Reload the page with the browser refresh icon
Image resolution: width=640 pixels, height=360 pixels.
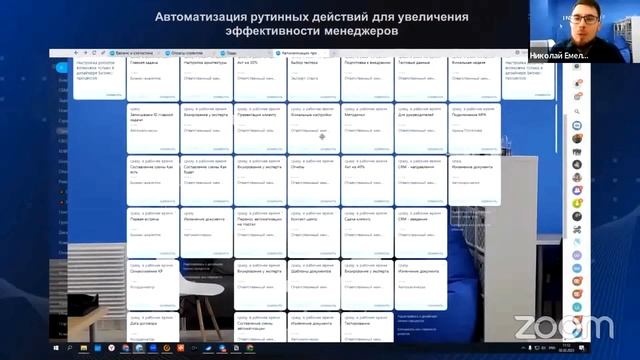(94, 53)
